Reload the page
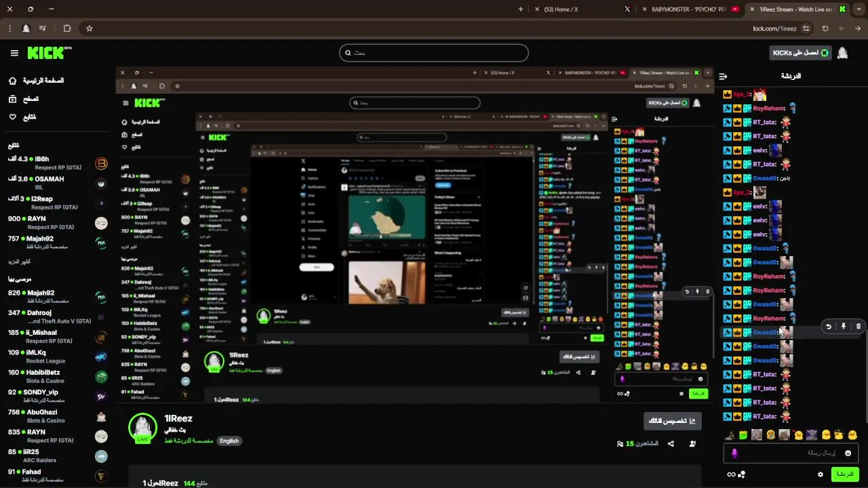 pos(825,28)
